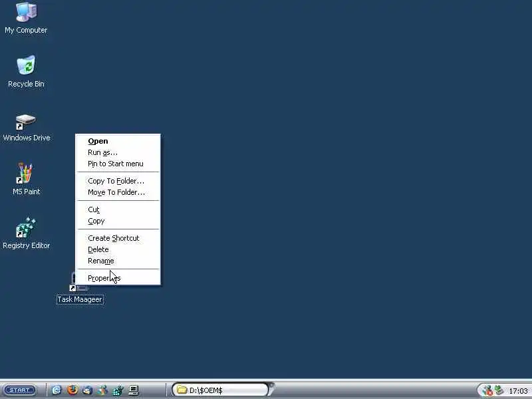The image size is (532, 399).
Task: Switch to the D:\$OEM$ taskbar window
Action: pyautogui.click(x=222, y=390)
